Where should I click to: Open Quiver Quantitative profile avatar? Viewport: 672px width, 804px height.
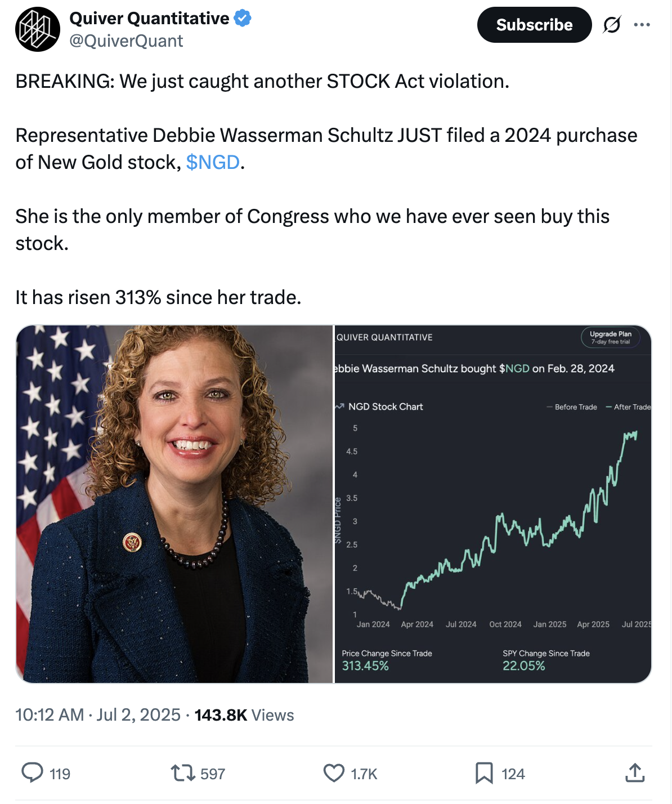pyautogui.click(x=37, y=29)
